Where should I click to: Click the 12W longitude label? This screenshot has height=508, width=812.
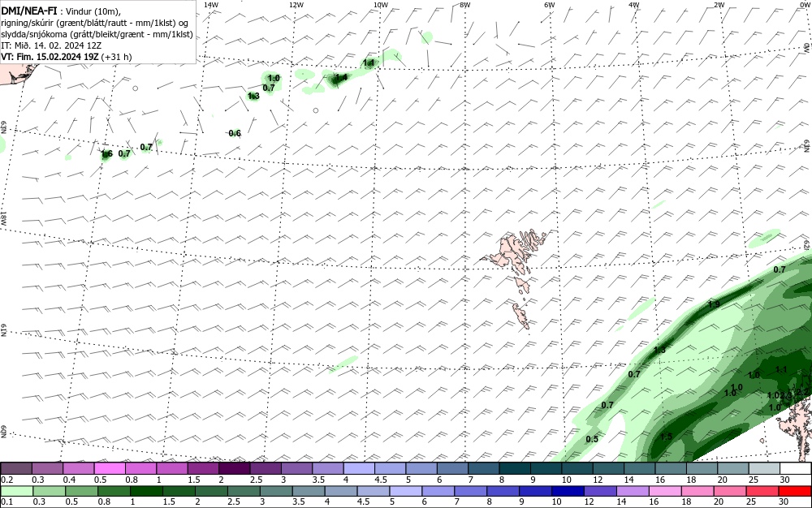[x=296, y=5]
